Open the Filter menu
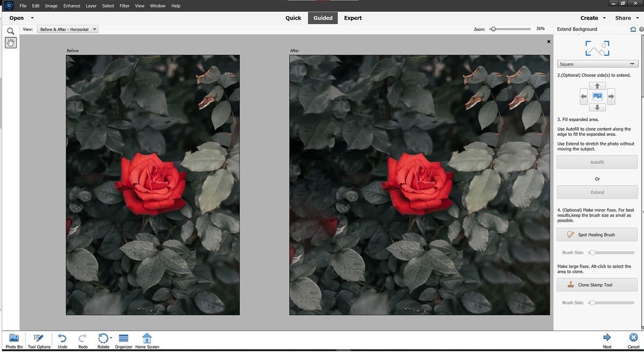 pyautogui.click(x=125, y=6)
